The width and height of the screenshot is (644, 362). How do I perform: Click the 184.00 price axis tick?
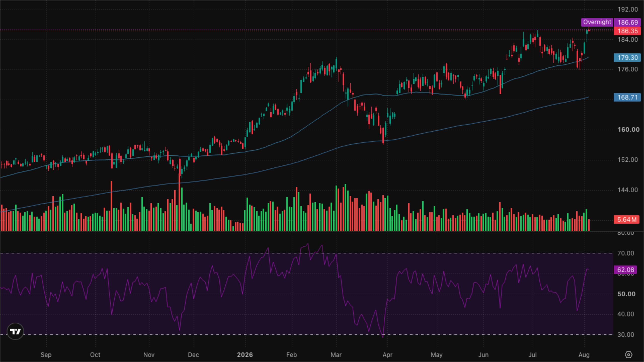[x=628, y=39]
